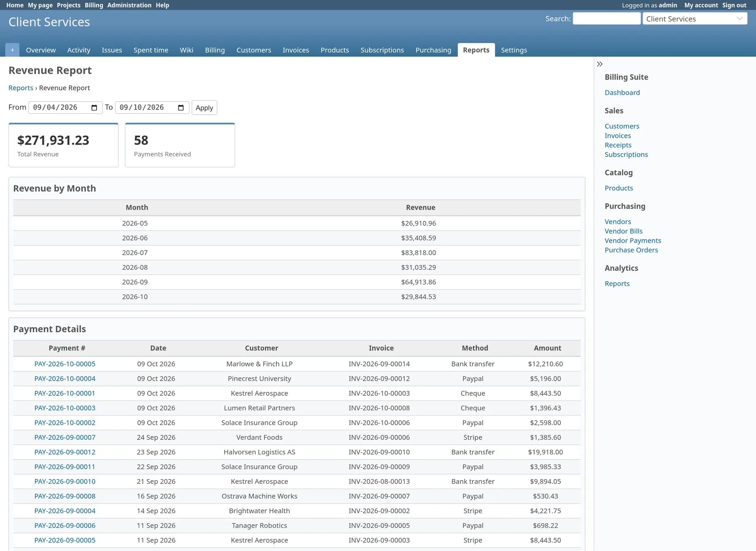756x551 pixels.
Task: Click the plus new-object tab icon
Action: click(x=12, y=50)
